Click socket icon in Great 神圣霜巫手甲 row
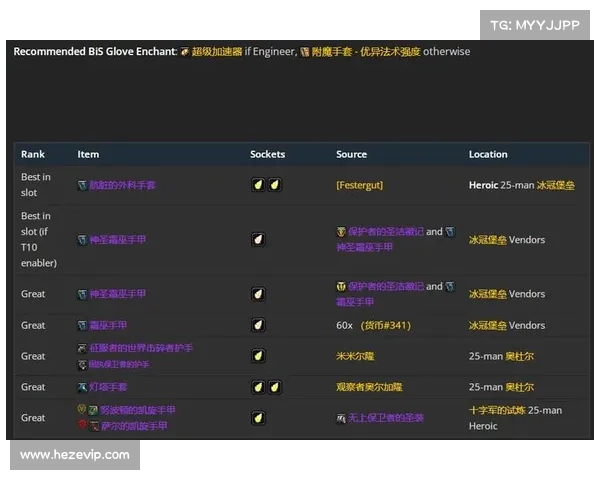The width and height of the screenshot is (600, 480). 258,294
